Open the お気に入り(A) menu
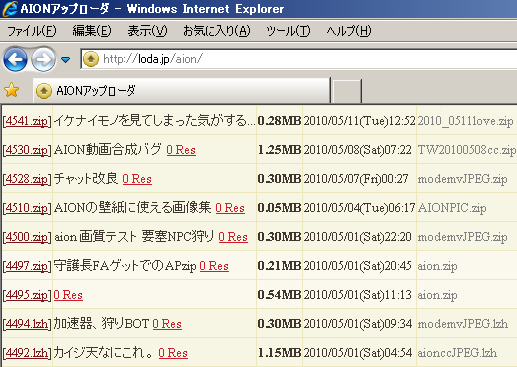The width and height of the screenshot is (517, 367). [217, 31]
